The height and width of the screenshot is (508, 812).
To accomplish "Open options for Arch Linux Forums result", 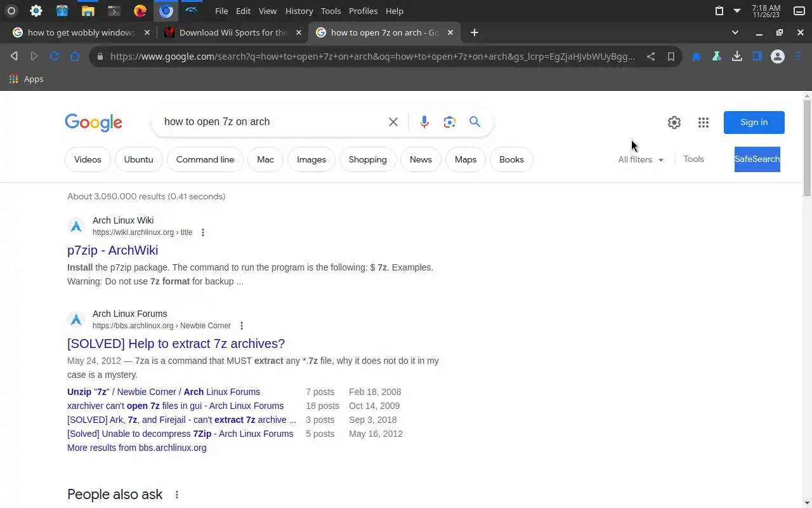I will coord(242,326).
